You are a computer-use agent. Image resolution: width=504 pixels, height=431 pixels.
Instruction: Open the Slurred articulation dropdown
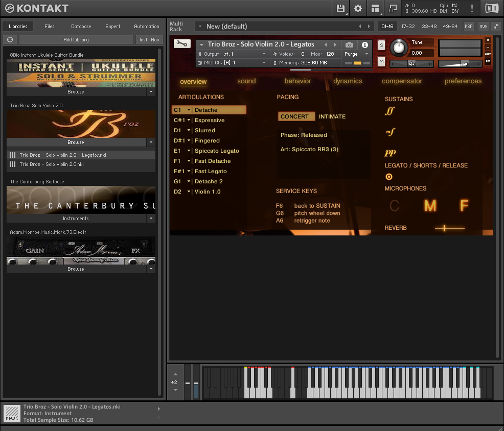point(189,130)
